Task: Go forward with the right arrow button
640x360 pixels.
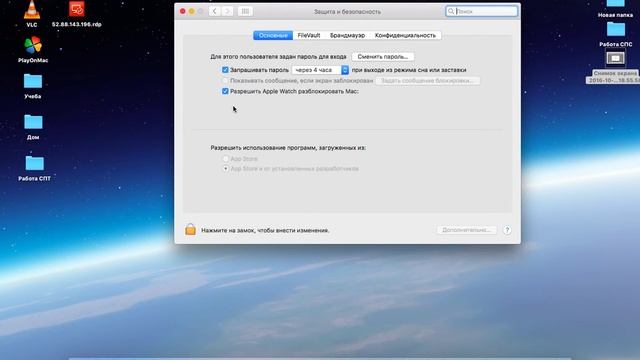Action: (x=227, y=11)
